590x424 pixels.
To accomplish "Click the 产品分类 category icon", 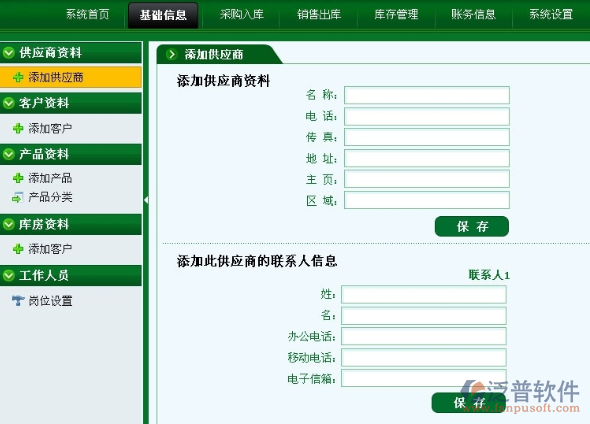I will click(18, 197).
